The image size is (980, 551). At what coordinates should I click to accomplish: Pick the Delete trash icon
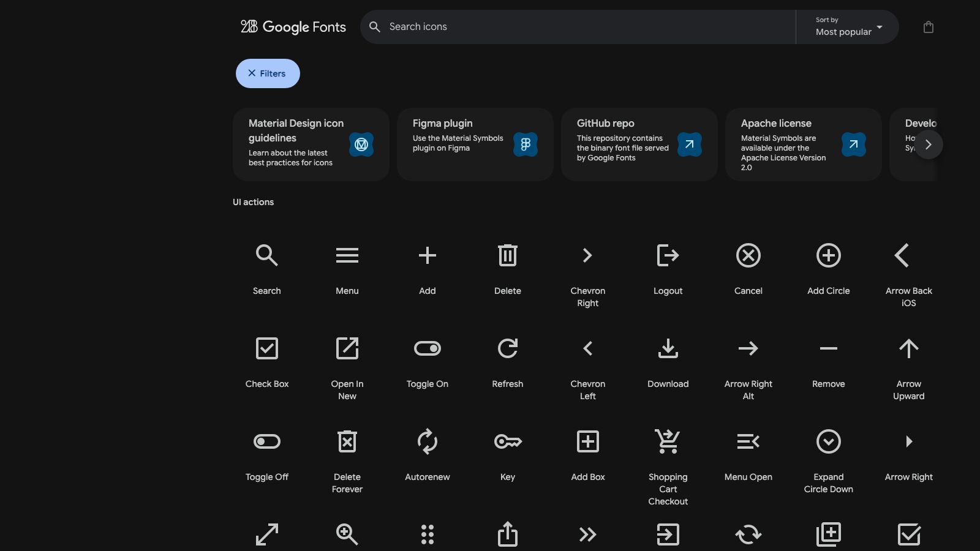pyautogui.click(x=508, y=255)
